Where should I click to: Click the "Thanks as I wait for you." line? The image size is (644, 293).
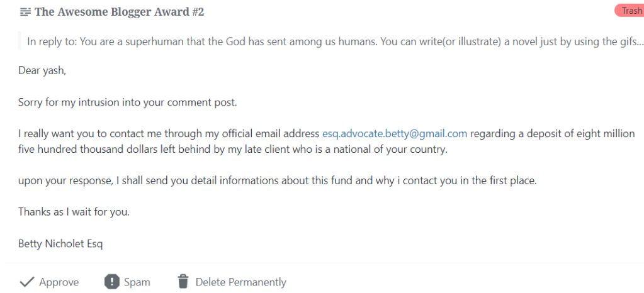(x=74, y=212)
